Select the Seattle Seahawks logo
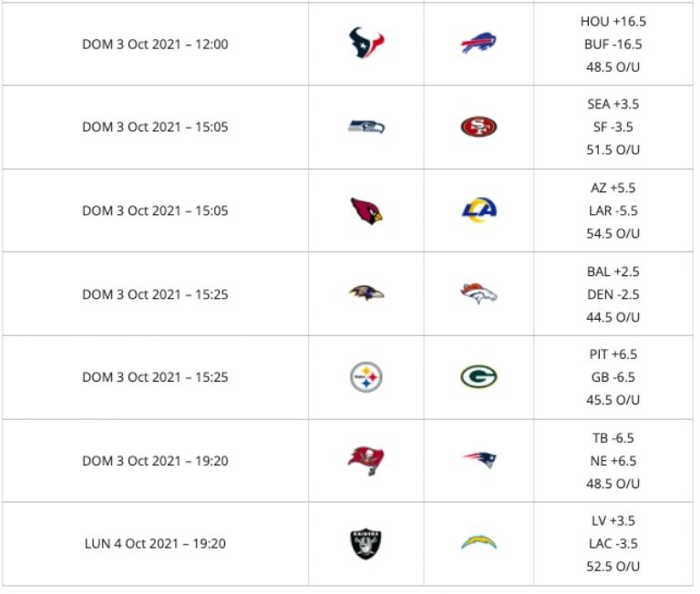 [366, 127]
